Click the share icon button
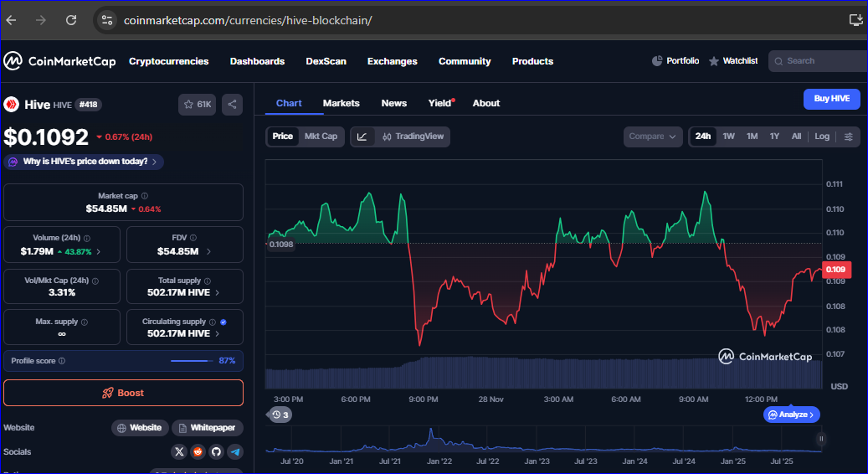This screenshot has height=474, width=868. click(232, 104)
